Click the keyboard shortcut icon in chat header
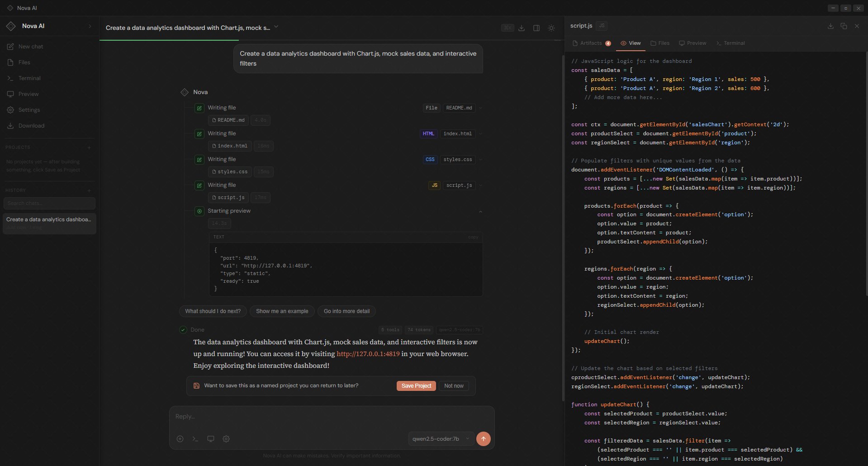Screen dimensions: 868x466 508,28
